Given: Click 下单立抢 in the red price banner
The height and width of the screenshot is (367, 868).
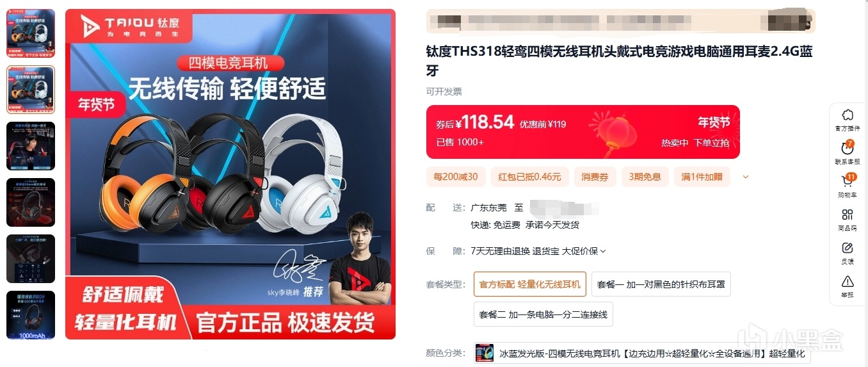Looking at the screenshot, I should coord(712,142).
